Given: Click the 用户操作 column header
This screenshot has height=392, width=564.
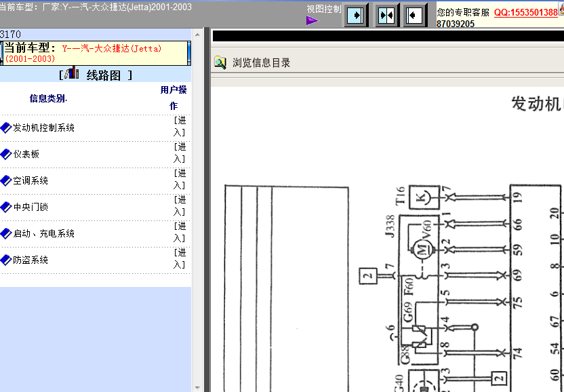Looking at the screenshot, I should 174,98.
